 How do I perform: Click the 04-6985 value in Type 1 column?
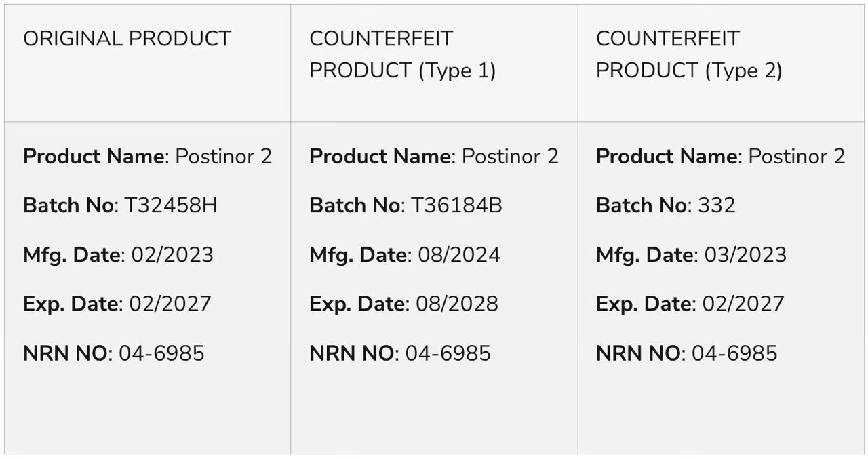point(448,353)
